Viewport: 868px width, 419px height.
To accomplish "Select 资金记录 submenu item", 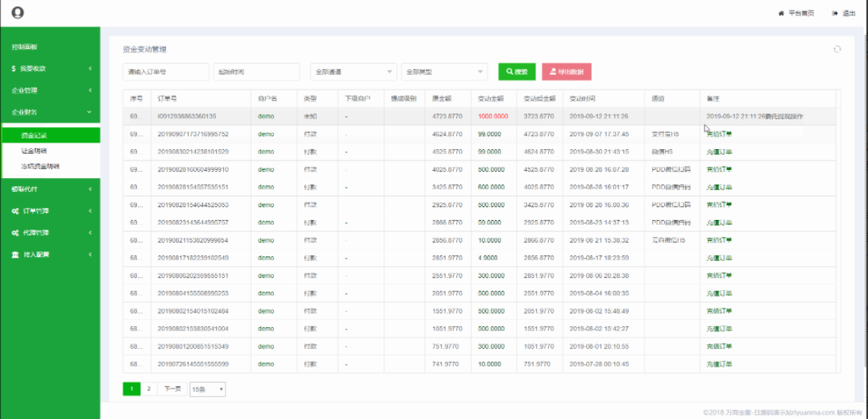I will [x=51, y=135].
